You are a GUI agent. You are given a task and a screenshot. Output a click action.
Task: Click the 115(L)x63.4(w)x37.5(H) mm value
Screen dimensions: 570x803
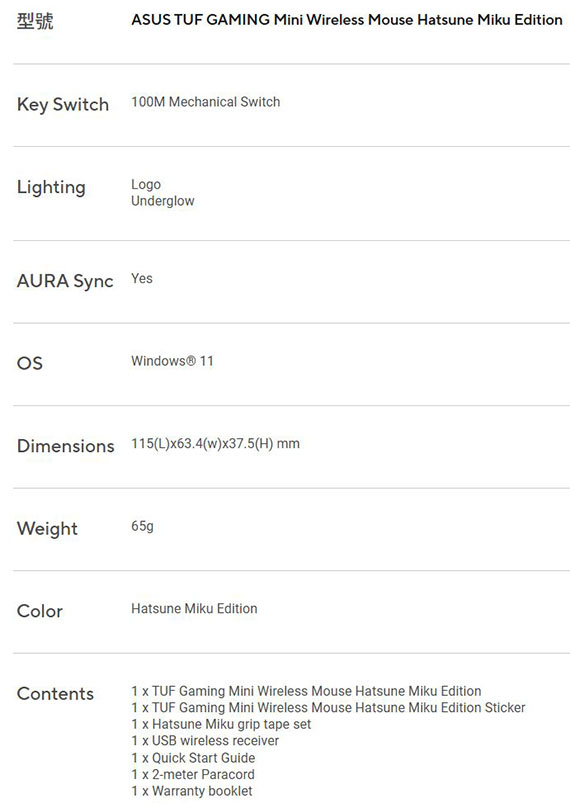click(x=215, y=443)
